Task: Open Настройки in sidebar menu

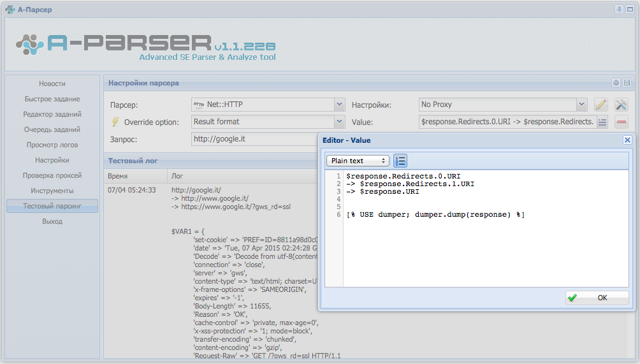Action: pyautogui.click(x=52, y=160)
